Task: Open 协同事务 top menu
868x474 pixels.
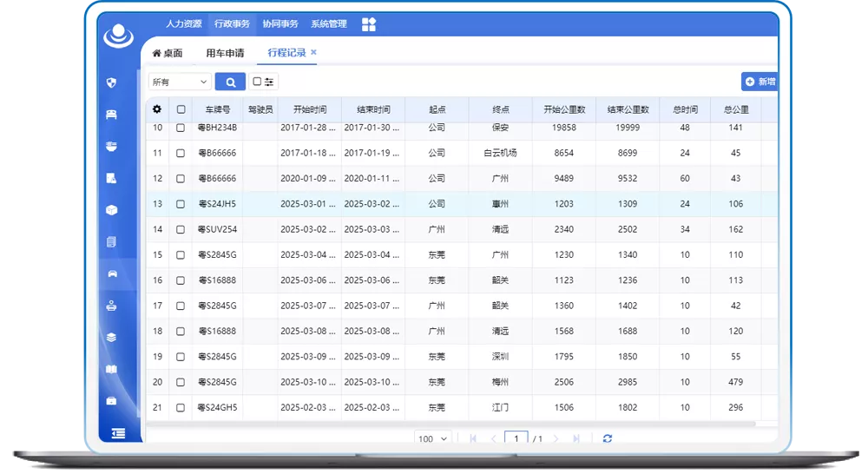Action: [x=280, y=23]
